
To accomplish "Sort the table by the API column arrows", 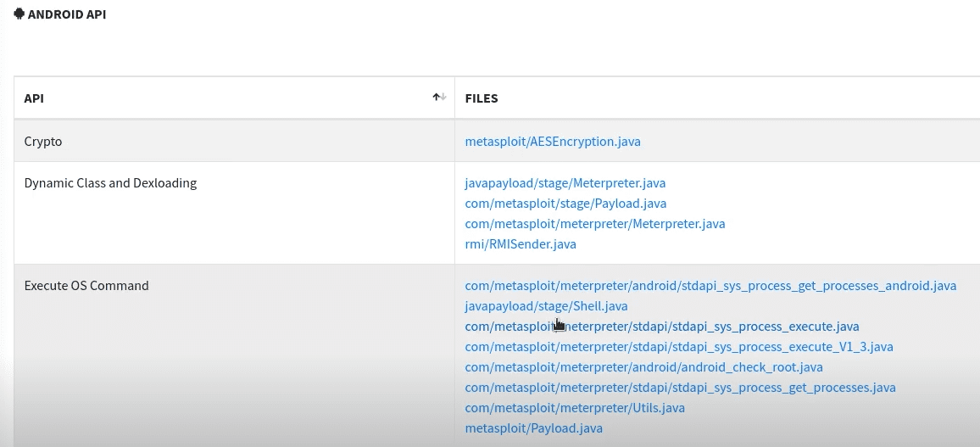I will 439,98.
